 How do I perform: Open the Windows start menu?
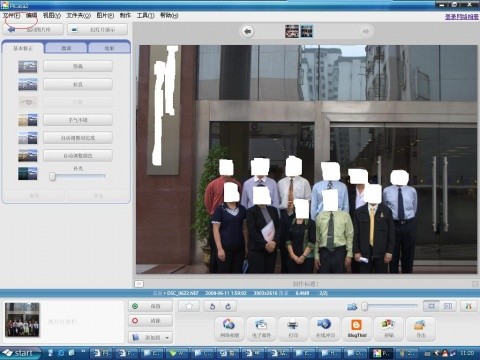(x=21, y=353)
